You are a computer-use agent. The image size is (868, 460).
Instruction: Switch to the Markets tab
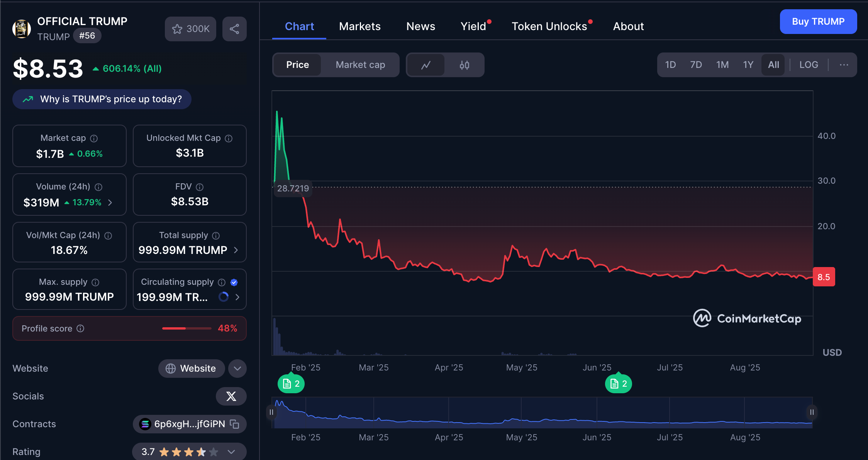click(x=359, y=26)
